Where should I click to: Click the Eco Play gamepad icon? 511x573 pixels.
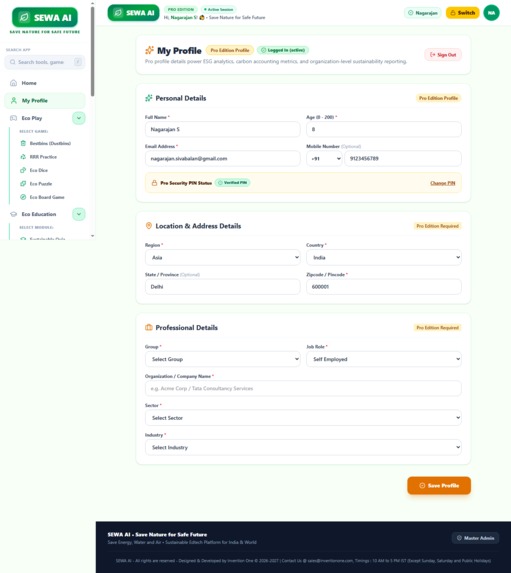click(14, 118)
